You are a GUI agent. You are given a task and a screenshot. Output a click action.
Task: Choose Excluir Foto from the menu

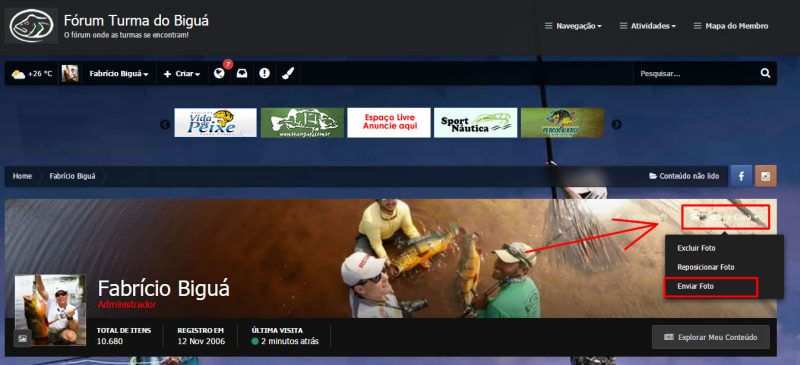(x=696, y=248)
